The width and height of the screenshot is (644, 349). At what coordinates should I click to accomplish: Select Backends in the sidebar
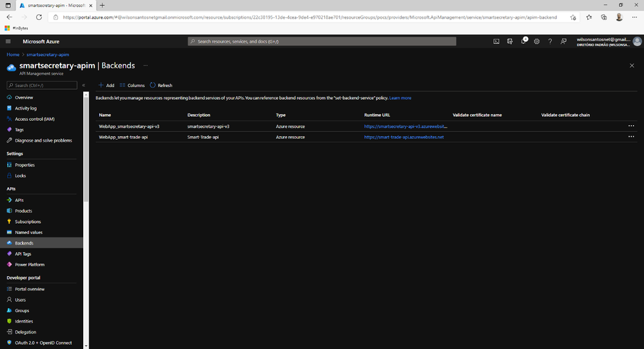[41, 243]
